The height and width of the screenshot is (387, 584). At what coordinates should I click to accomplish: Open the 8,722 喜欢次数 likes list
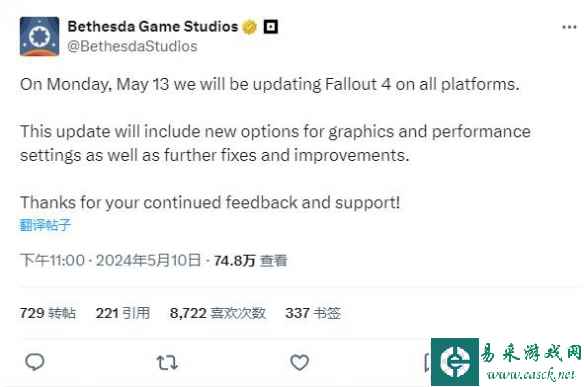click(218, 313)
